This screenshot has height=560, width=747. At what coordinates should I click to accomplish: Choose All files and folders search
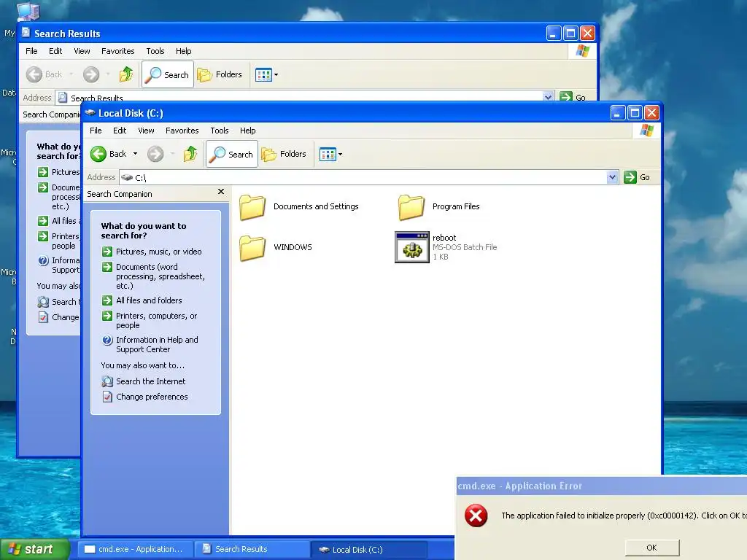149,300
